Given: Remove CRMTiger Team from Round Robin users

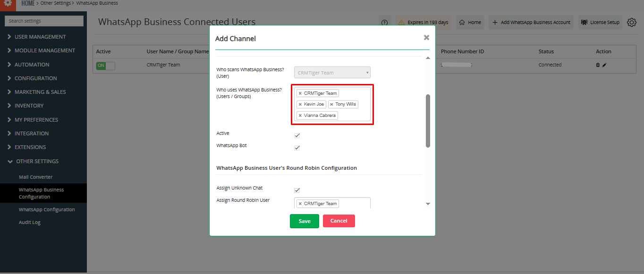Looking at the screenshot, I should (x=300, y=204).
